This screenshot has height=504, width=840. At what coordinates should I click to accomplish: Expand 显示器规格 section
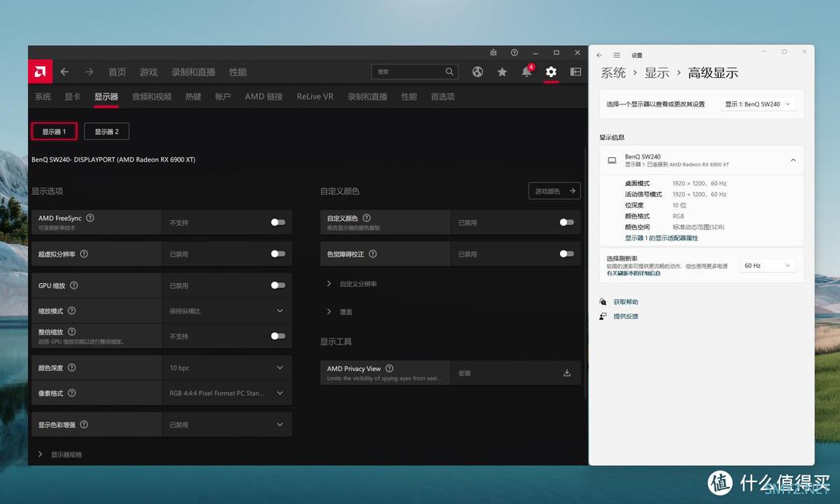coord(59,454)
